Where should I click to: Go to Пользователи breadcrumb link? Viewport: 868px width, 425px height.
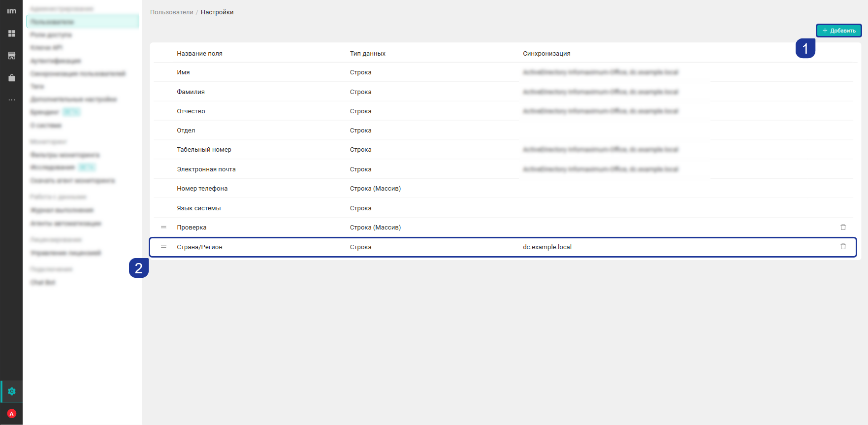[172, 12]
